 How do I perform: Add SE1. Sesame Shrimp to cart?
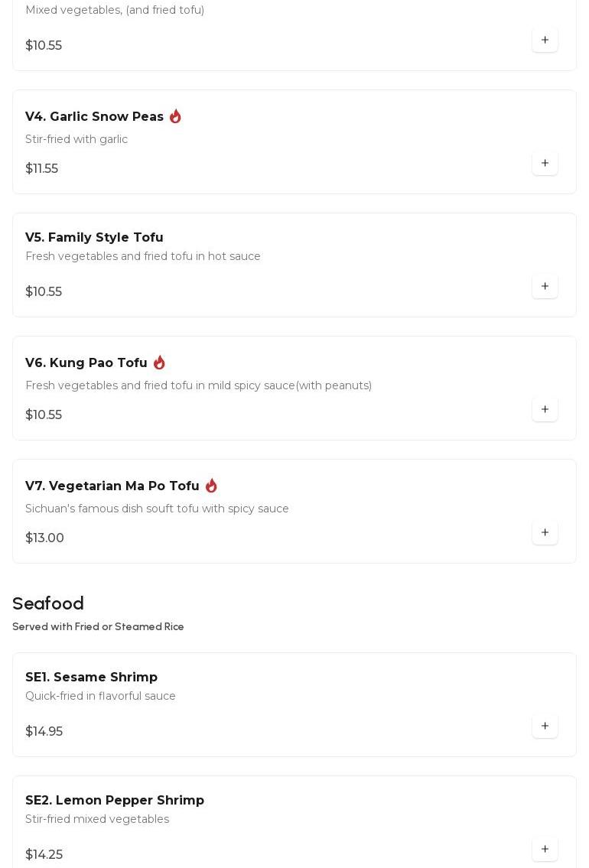point(545,726)
